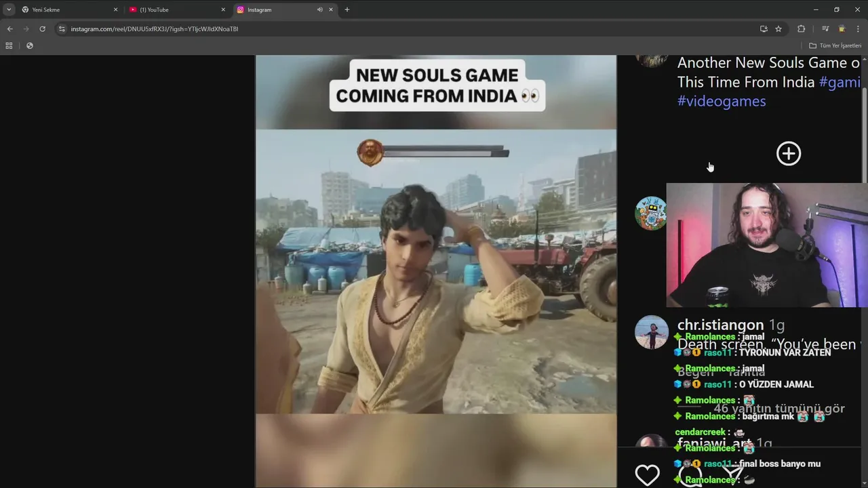
Task: Like the reel with the heart icon
Action: pos(647,475)
